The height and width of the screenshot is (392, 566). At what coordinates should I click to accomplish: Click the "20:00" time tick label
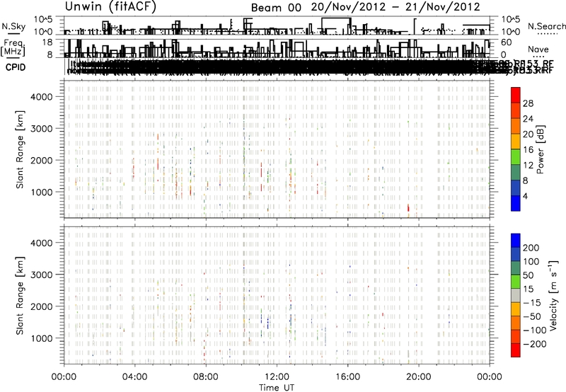418,377
